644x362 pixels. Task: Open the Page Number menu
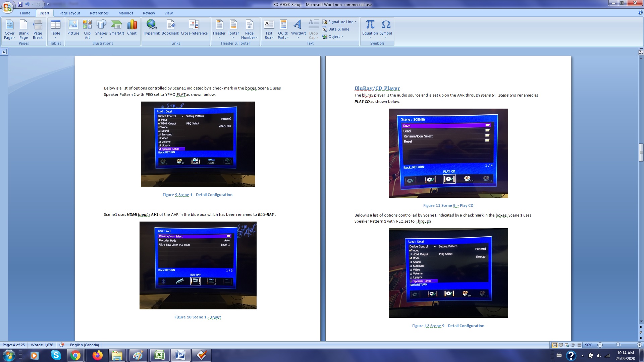point(249,29)
